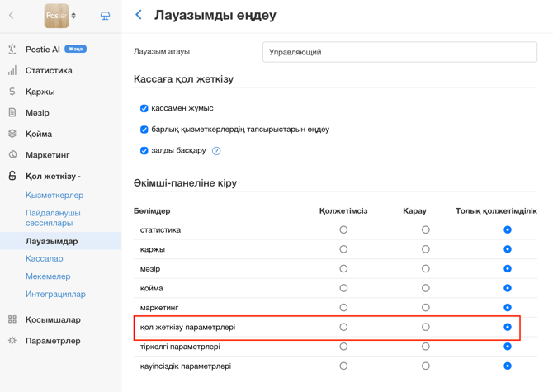Select full access for қауіпсіздік параметрлері

(508, 366)
